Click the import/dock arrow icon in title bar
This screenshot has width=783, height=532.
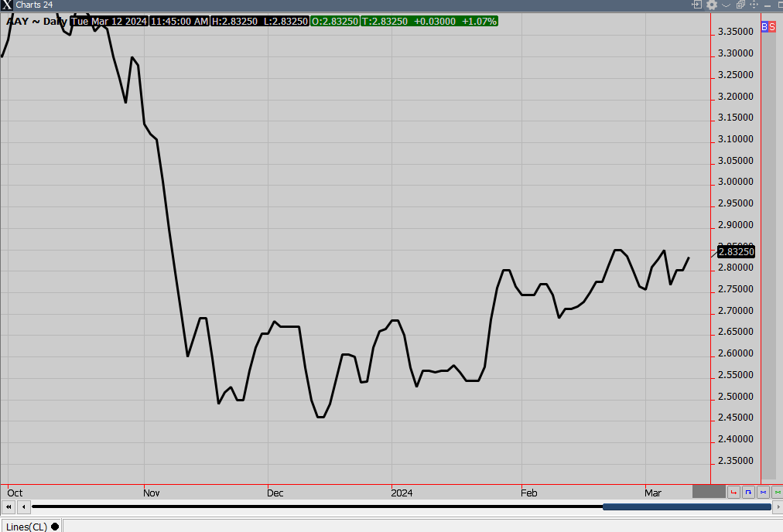click(696, 5)
